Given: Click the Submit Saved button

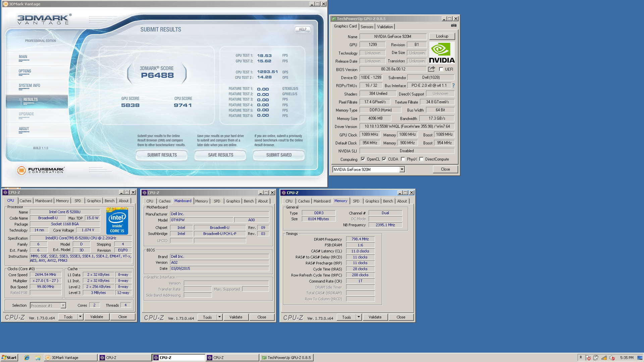Looking at the screenshot, I should pos(279,155).
